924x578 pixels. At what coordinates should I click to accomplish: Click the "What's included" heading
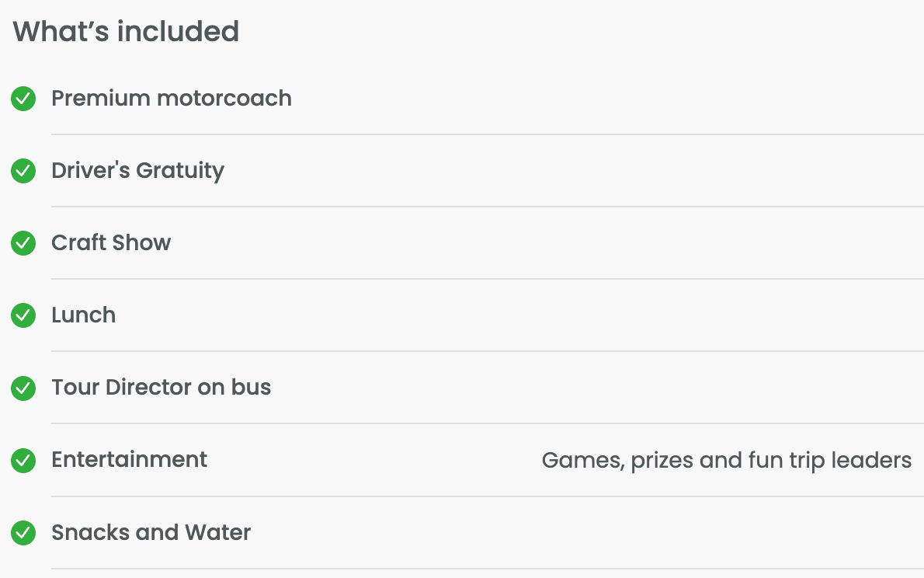(x=126, y=32)
